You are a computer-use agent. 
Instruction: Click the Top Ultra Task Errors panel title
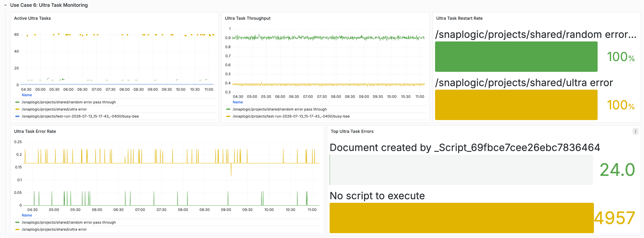pos(352,131)
